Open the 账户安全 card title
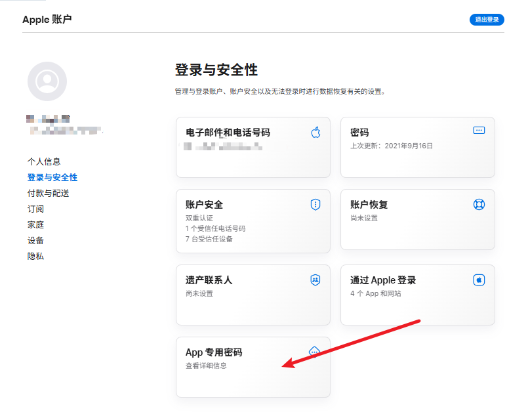Viewport: 528px width, 420px height. pos(204,205)
